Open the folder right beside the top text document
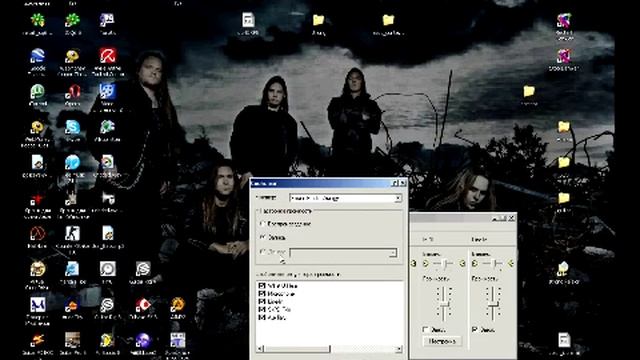 318,20
